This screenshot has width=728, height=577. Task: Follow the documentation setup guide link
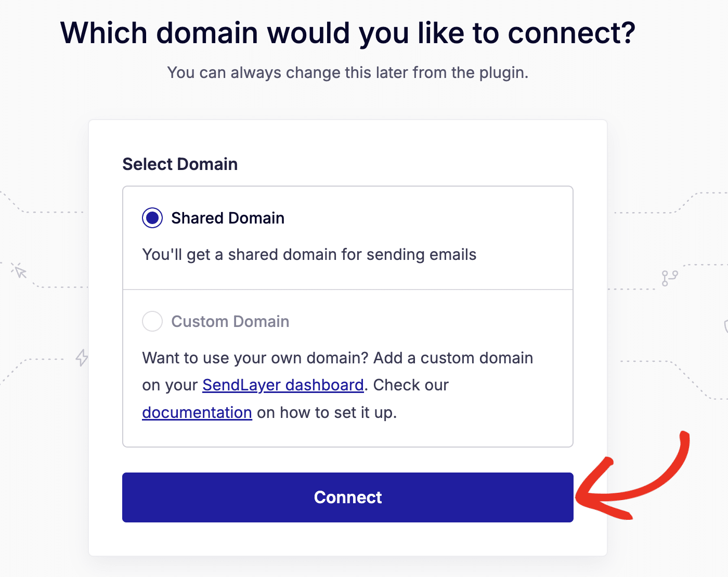[197, 412]
